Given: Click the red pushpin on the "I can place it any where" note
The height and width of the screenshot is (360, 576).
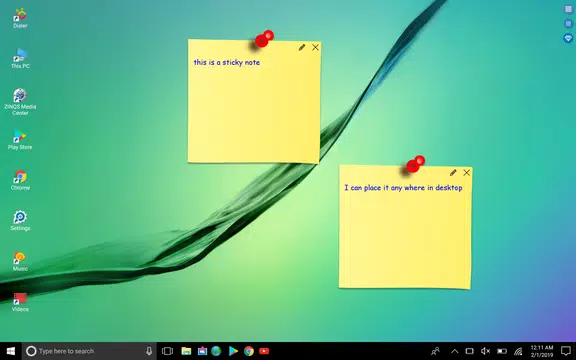Looking at the screenshot, I should 415,164.
